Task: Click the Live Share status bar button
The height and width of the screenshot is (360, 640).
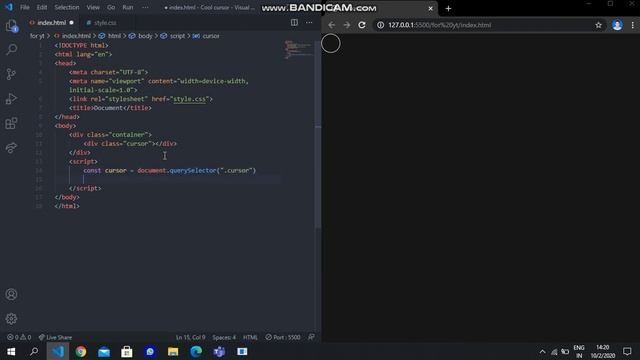Action: pos(55,337)
